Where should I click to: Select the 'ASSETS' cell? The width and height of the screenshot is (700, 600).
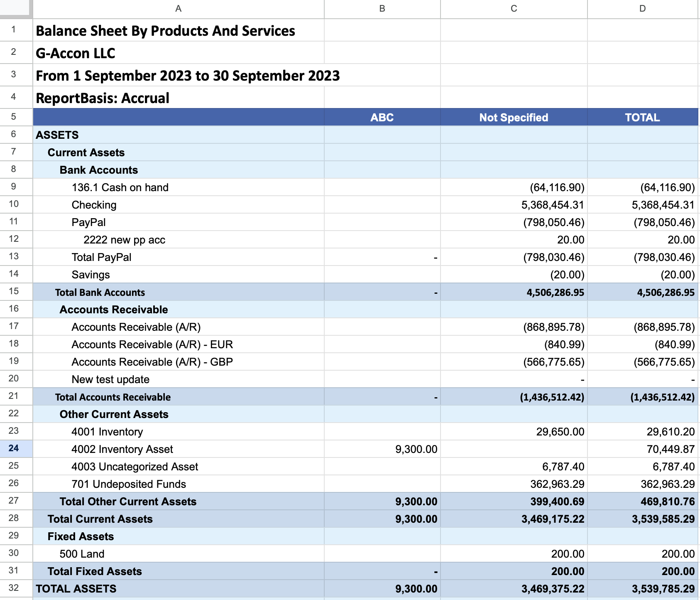179,135
